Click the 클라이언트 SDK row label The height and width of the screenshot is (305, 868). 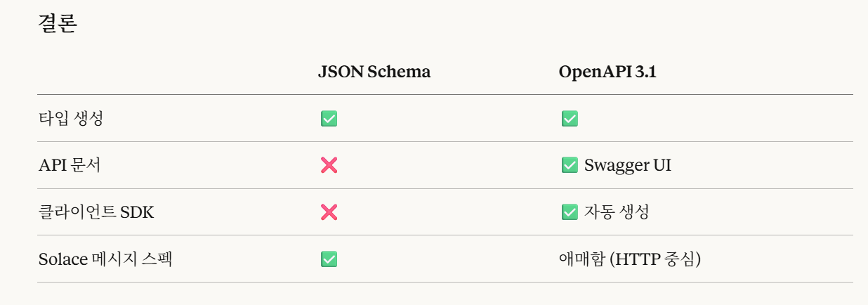point(96,212)
